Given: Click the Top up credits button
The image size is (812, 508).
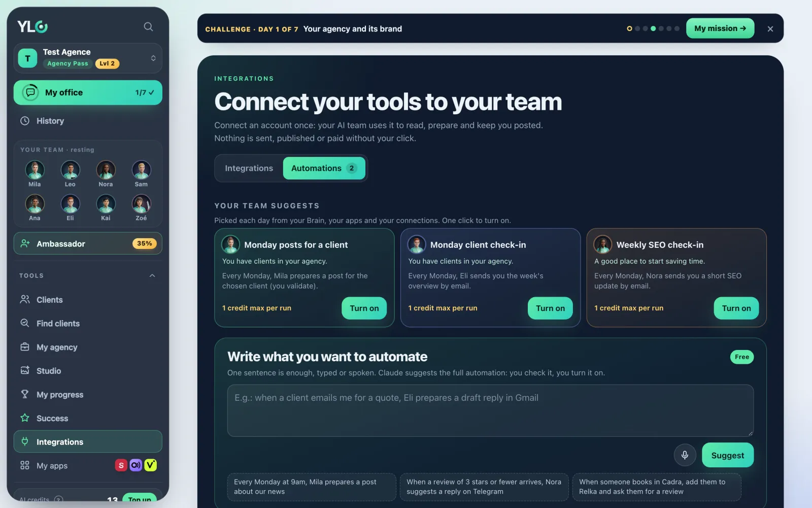Looking at the screenshot, I should point(139,499).
